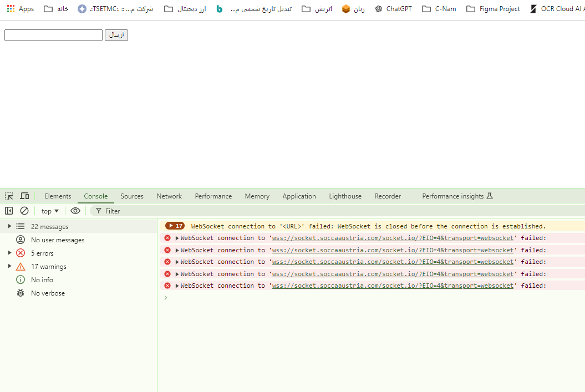Open the ارز دیجیتال bookmark folder

tap(185, 8)
